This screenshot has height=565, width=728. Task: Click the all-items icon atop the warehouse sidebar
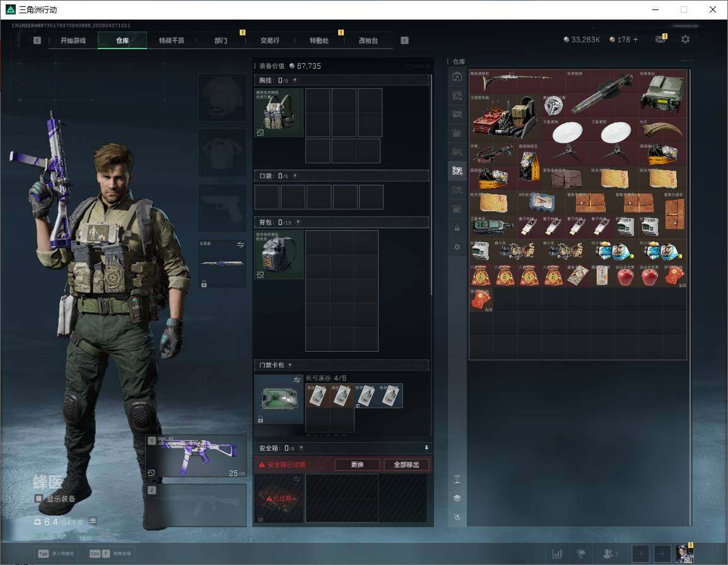pos(457,77)
